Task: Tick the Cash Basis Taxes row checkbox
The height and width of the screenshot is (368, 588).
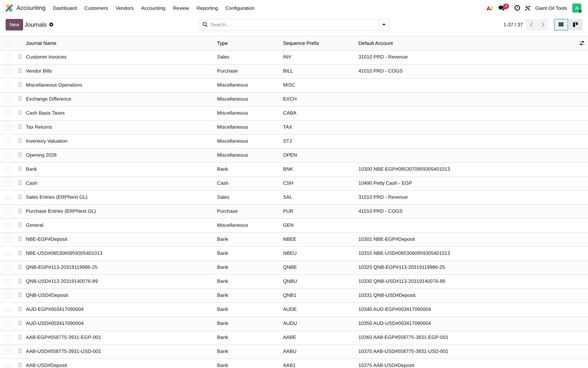Action: (x=8, y=113)
